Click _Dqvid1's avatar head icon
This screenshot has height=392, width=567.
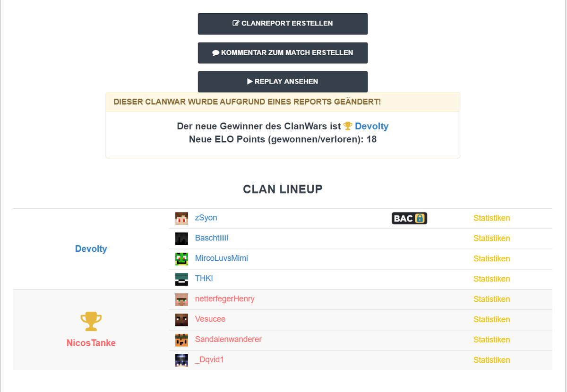point(181,361)
